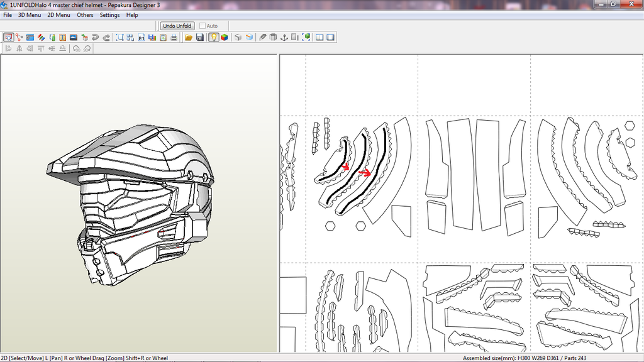Click the helmet model in the 3D view
644x362 pixels.
[130, 204]
